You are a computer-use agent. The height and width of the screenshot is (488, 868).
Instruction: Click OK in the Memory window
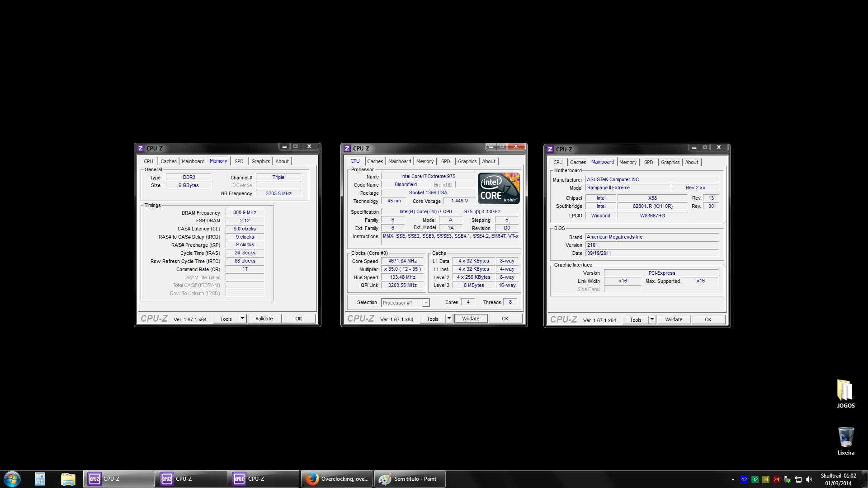pyautogui.click(x=298, y=319)
